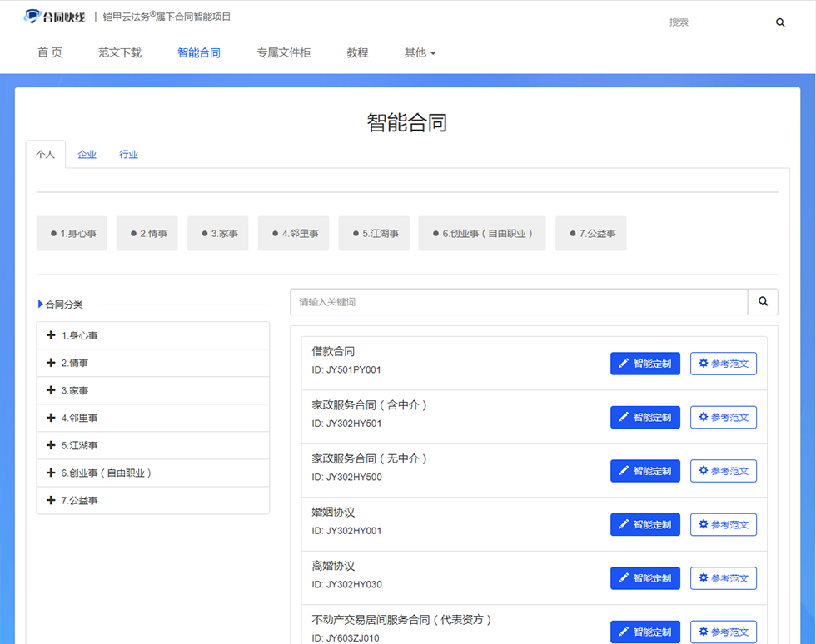This screenshot has width=816, height=644.
Task: Expand 7.公益事 category plus icon
Action: 51,500
